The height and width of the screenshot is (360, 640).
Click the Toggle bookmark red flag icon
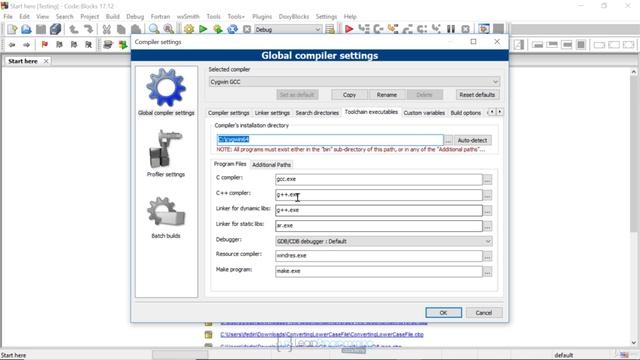point(44,44)
